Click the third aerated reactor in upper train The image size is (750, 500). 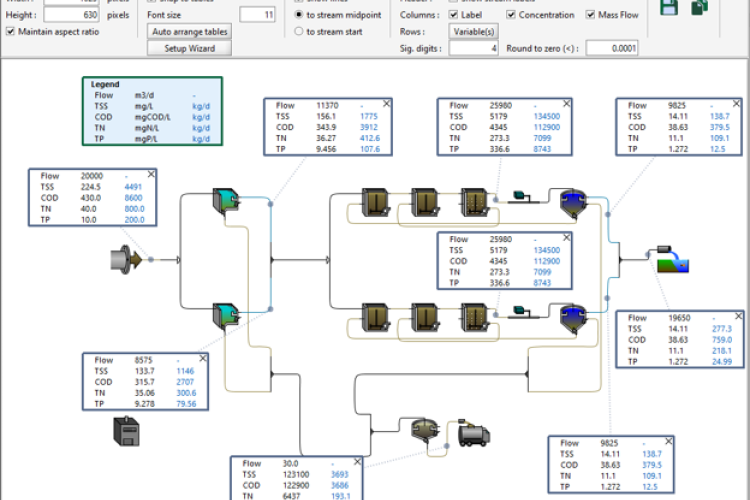click(x=474, y=202)
